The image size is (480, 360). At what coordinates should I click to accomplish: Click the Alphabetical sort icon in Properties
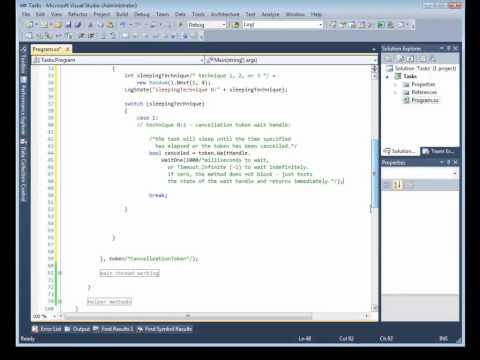coord(398,185)
